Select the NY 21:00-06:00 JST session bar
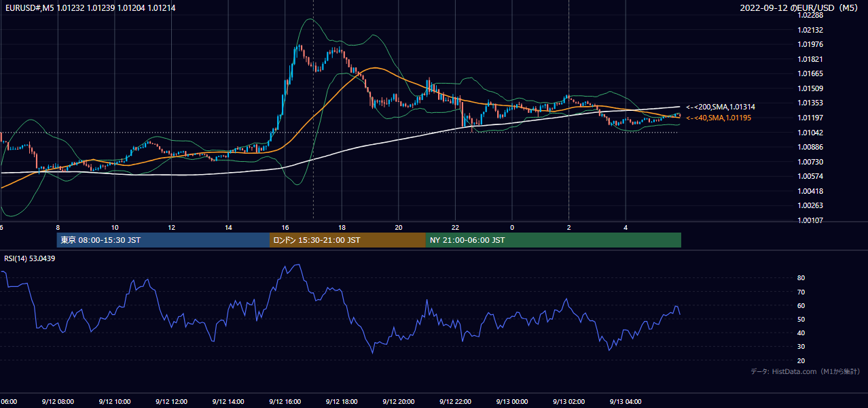868x408 pixels. click(x=554, y=240)
